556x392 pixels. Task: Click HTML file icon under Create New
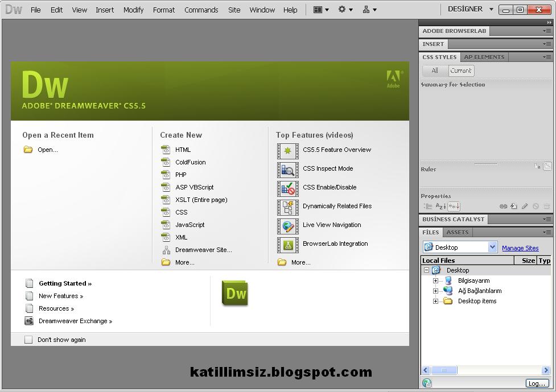[166, 150]
